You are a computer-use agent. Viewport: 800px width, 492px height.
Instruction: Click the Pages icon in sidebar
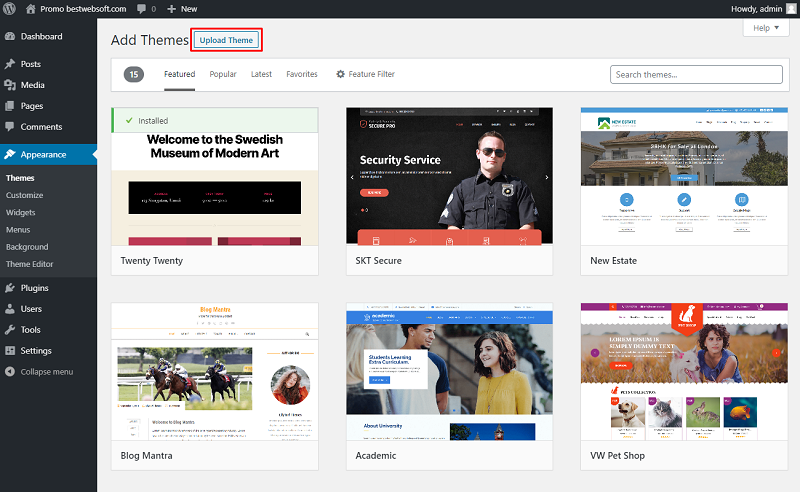coord(10,106)
